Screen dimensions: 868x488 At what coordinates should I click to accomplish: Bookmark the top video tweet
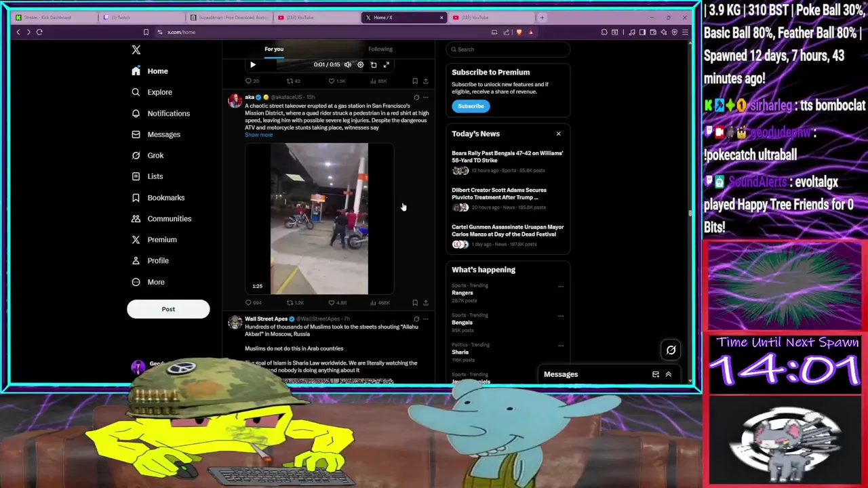pyautogui.click(x=415, y=81)
